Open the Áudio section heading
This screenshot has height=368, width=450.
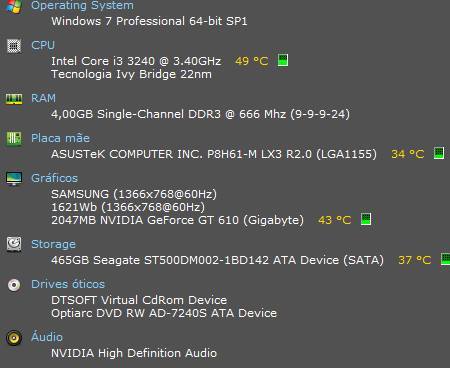[47, 337]
